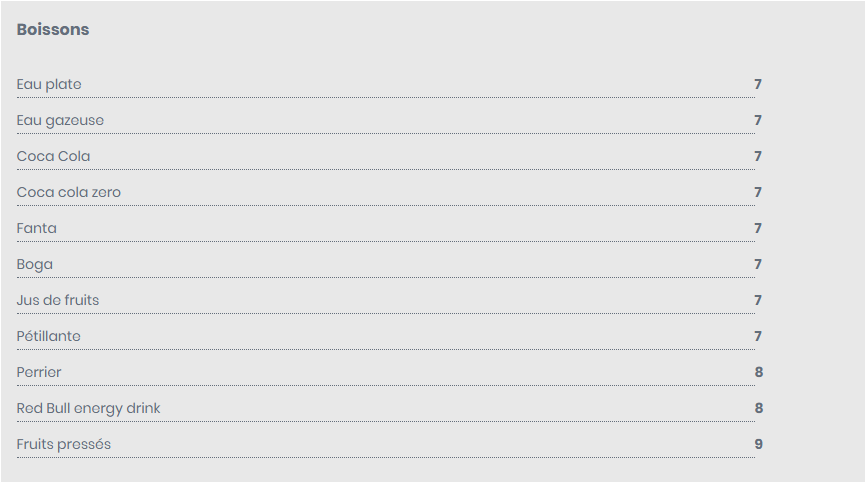
Task: Select the Perrier drink item
Action: point(39,372)
